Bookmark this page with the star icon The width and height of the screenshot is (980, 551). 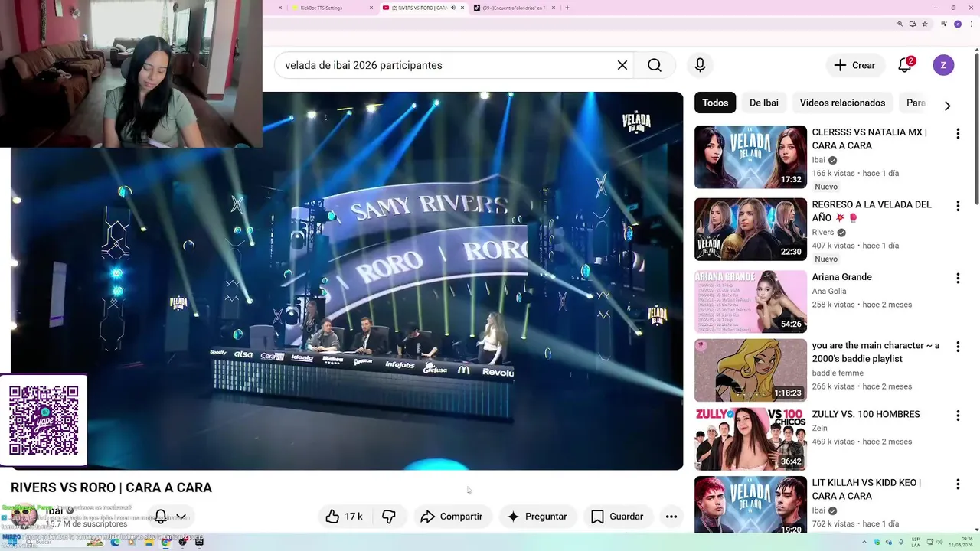(x=925, y=24)
